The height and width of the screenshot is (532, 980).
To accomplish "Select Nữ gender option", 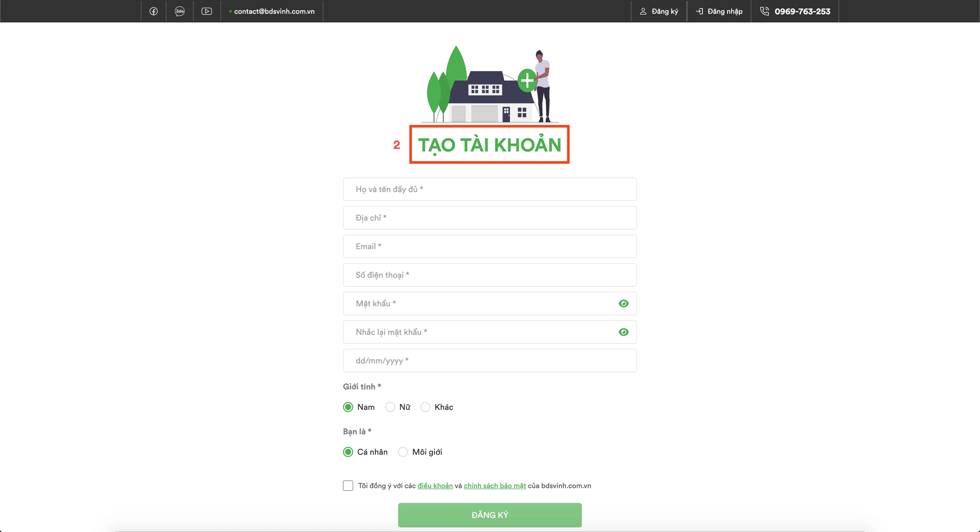I will [x=390, y=407].
